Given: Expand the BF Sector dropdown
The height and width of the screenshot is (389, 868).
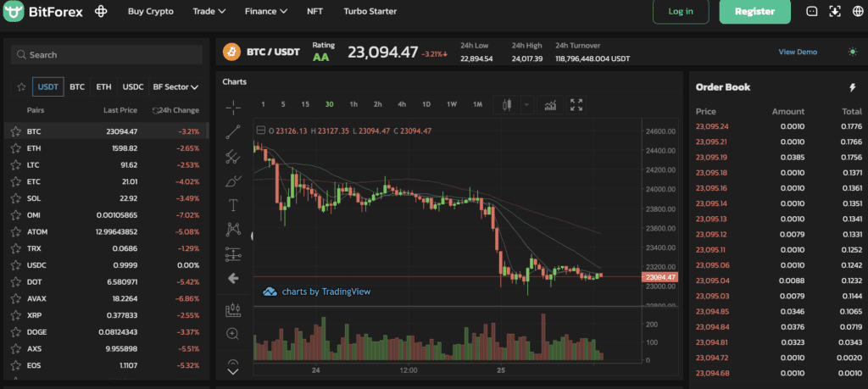Looking at the screenshot, I should [x=176, y=87].
